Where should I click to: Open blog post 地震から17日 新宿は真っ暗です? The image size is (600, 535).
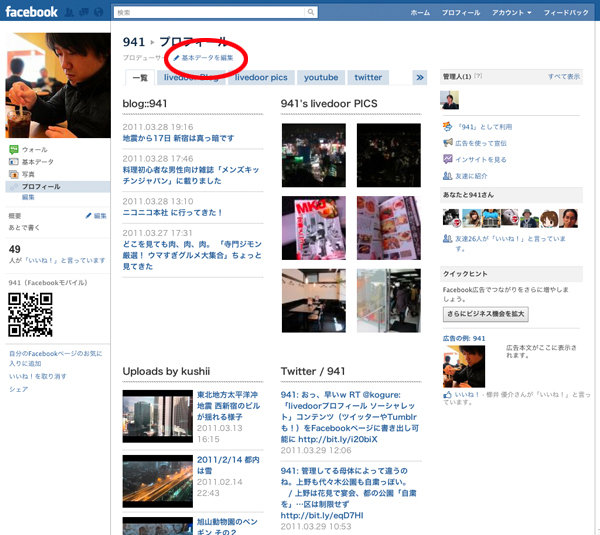click(178, 138)
